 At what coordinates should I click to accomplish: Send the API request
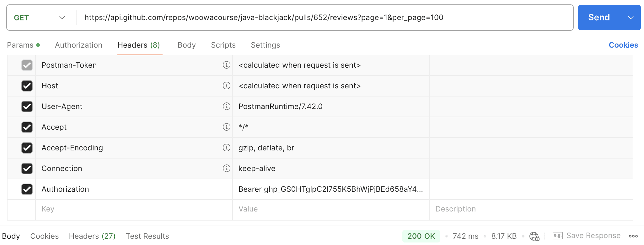tap(599, 18)
